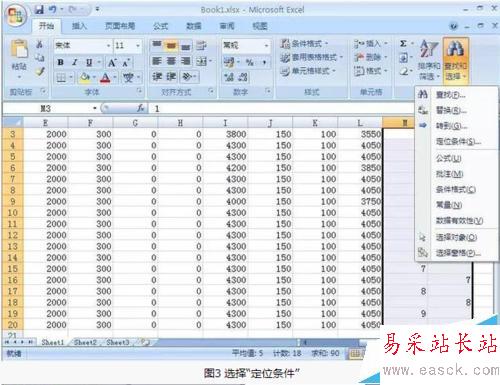Open 排序和筛选 sort and filter
The width and height of the screenshot is (500, 385).
click(429, 60)
